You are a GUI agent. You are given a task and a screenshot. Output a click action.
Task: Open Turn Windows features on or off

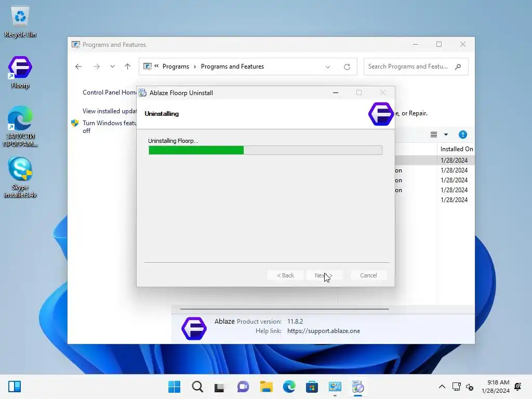(x=109, y=127)
